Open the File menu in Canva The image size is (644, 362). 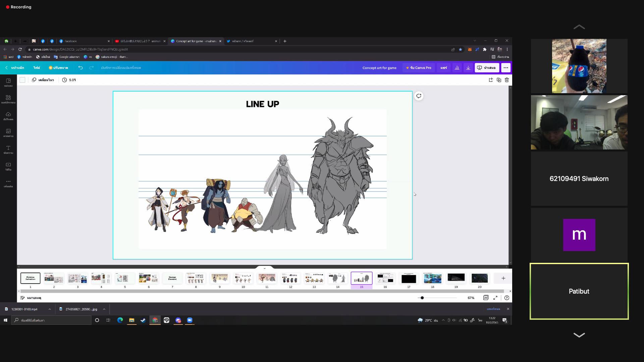(37, 68)
